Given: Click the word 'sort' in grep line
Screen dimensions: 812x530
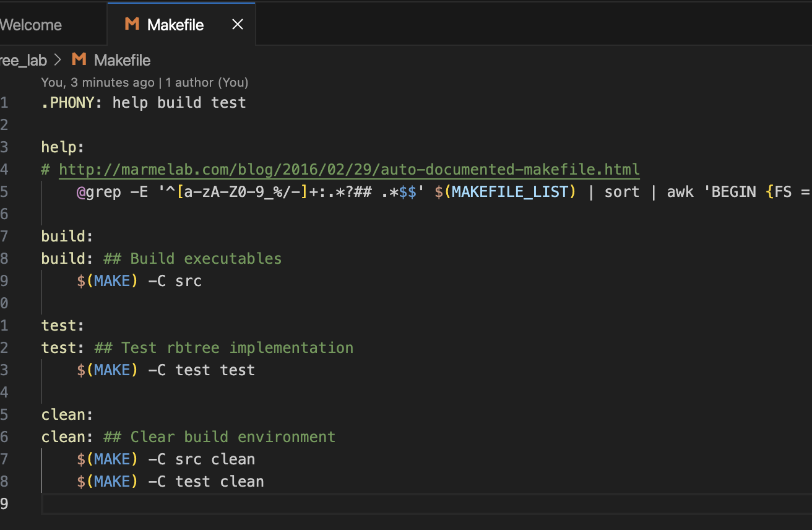Looking at the screenshot, I should click(x=621, y=191).
